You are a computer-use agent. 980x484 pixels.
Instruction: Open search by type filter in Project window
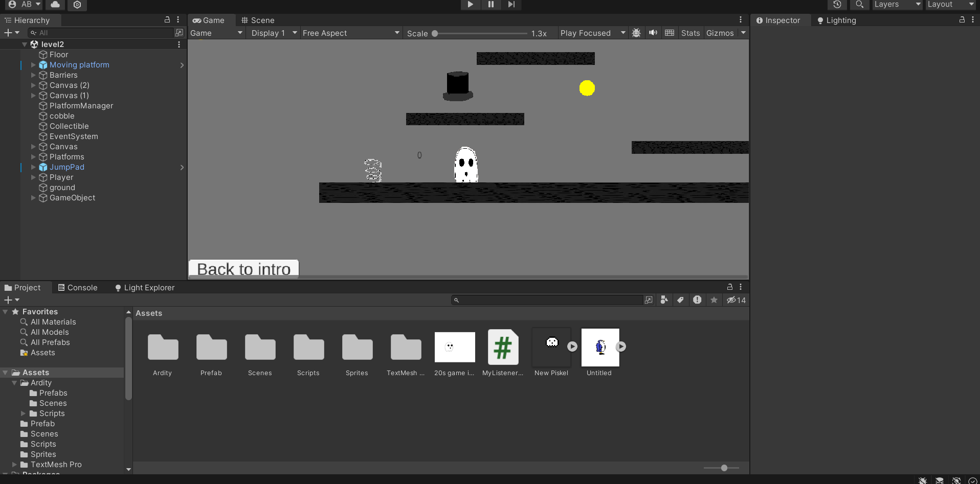click(x=663, y=300)
